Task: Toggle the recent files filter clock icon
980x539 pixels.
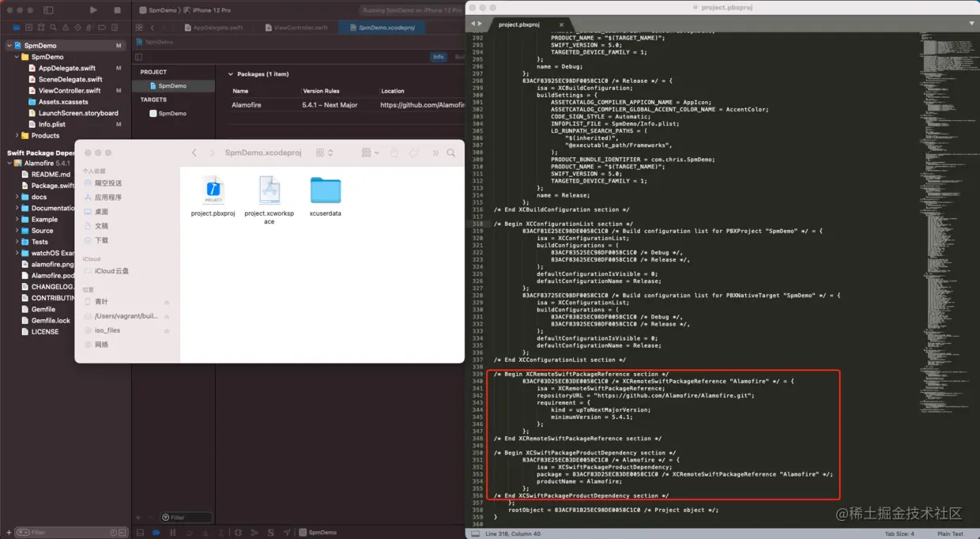Action: tap(113, 533)
